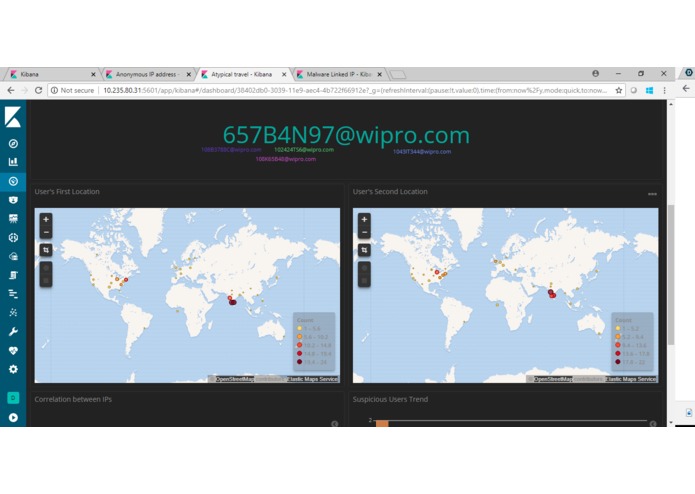Image resolution: width=695 pixels, height=494 pixels.
Task: Select the upper draw-shape tool on the First Location map
Action: coord(46,268)
